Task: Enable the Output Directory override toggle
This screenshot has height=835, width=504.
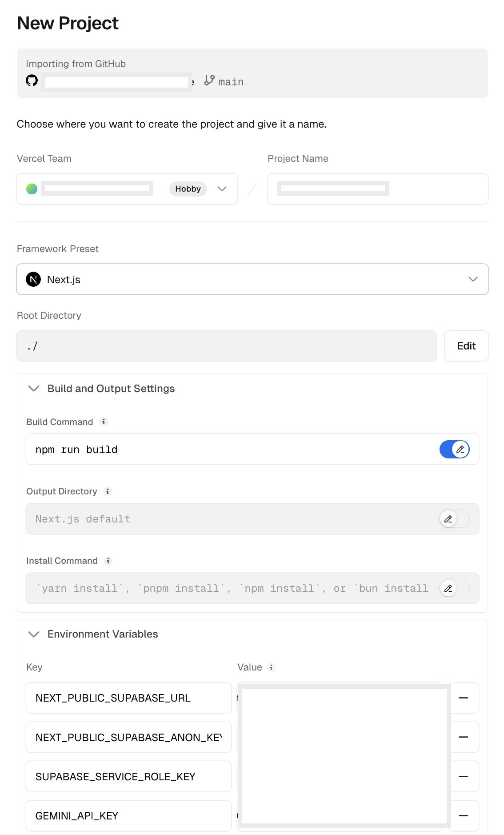Action: click(454, 519)
